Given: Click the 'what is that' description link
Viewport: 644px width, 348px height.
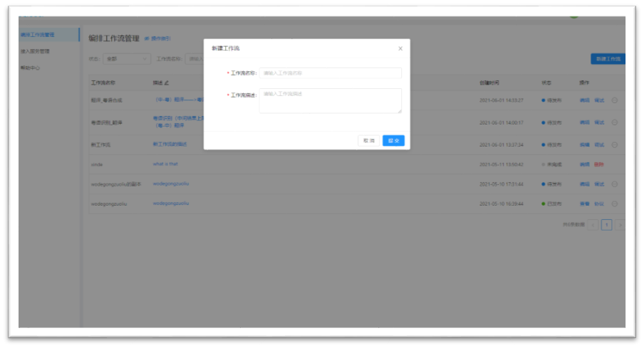Looking at the screenshot, I should pyautogui.click(x=165, y=164).
